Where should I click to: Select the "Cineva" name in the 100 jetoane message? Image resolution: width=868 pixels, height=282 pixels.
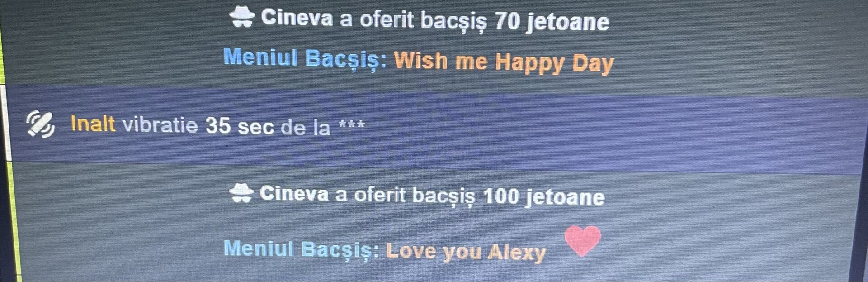click(x=294, y=193)
